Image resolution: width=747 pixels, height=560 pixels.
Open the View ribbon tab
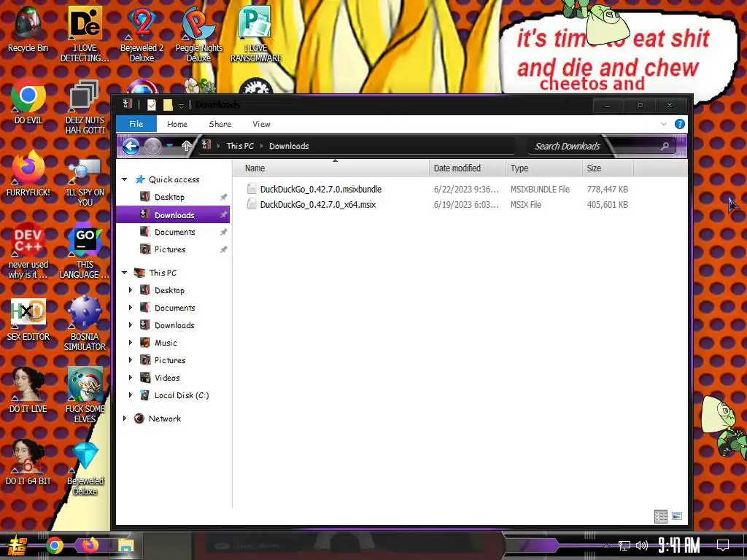click(261, 124)
